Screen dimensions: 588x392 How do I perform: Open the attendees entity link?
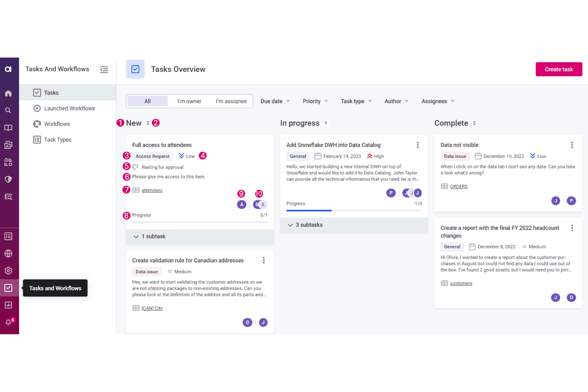(152, 191)
